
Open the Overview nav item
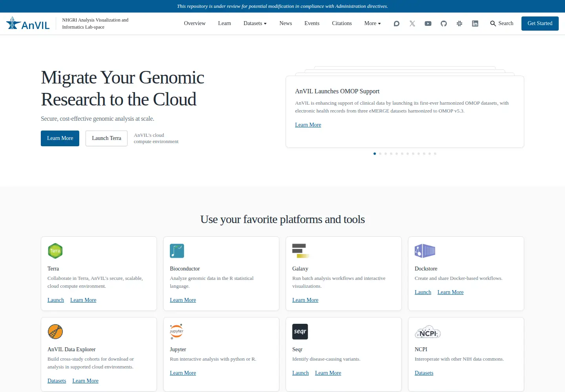pyautogui.click(x=195, y=24)
